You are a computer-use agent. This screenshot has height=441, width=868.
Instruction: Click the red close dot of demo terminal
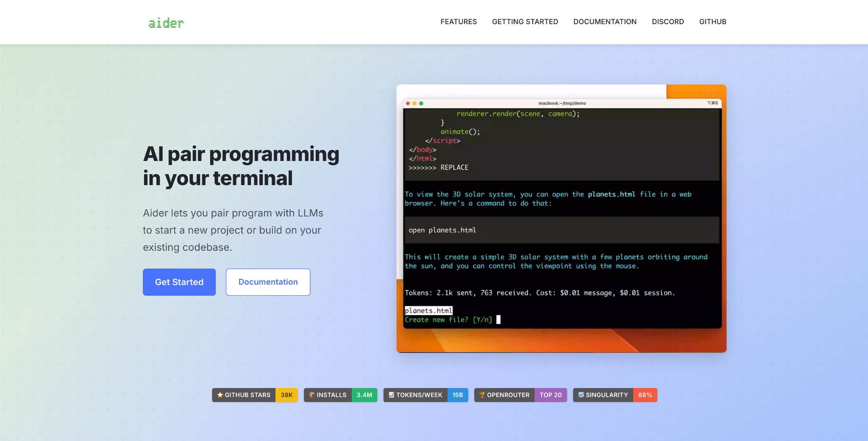tap(408, 103)
